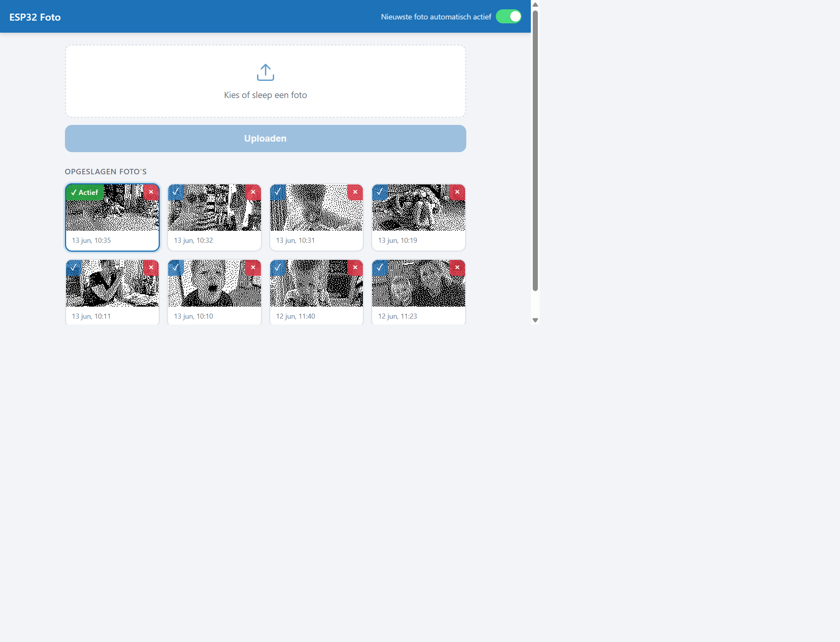Select the 13 jun, 10:10 photo thumbnail

215,283
